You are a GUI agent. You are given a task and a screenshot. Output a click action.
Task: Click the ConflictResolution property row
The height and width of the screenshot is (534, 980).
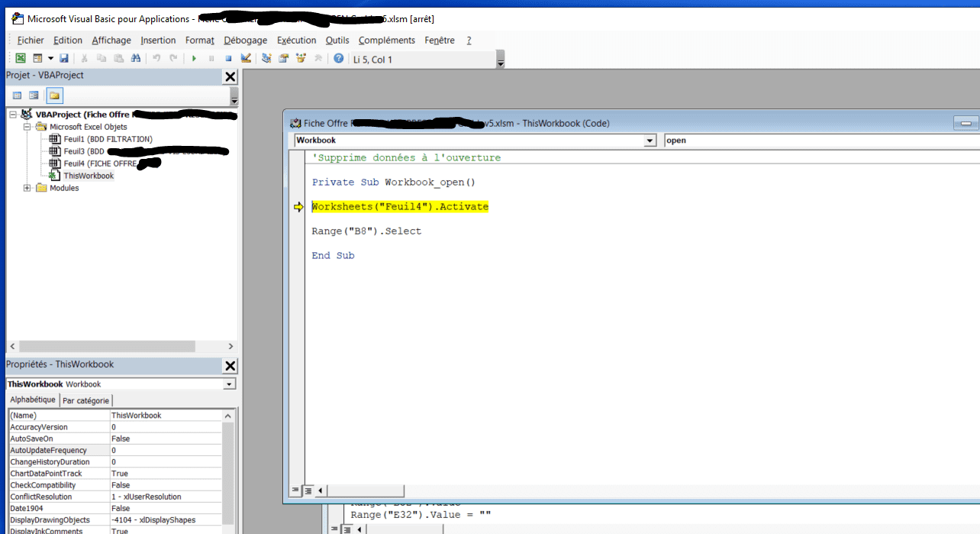point(114,497)
